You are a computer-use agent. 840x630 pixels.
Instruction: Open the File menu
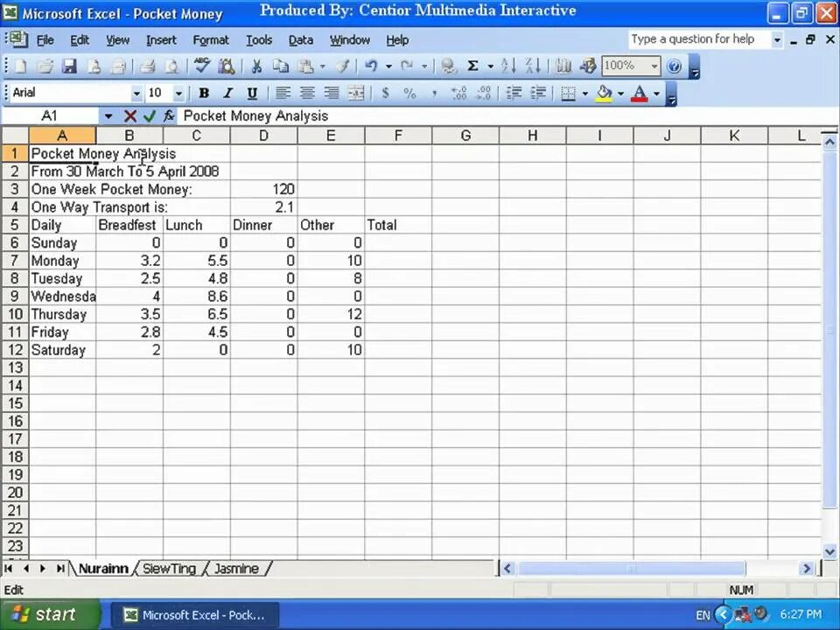[x=45, y=40]
